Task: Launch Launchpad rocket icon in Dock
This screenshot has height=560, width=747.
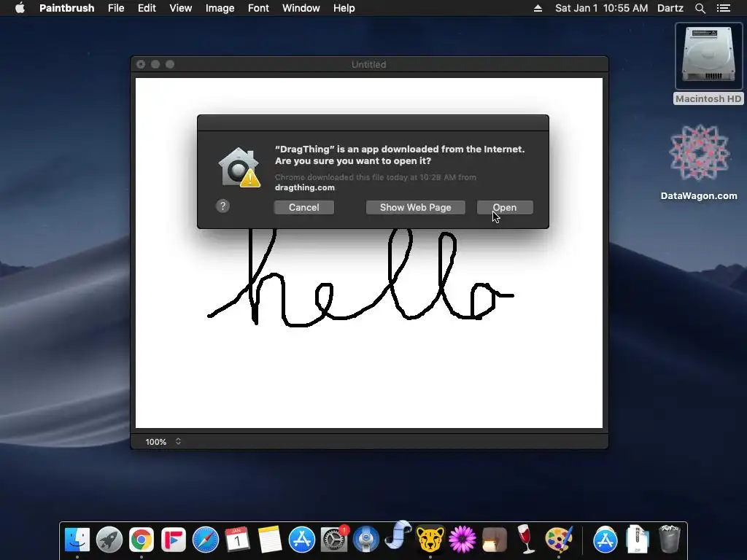Action: pyautogui.click(x=109, y=540)
